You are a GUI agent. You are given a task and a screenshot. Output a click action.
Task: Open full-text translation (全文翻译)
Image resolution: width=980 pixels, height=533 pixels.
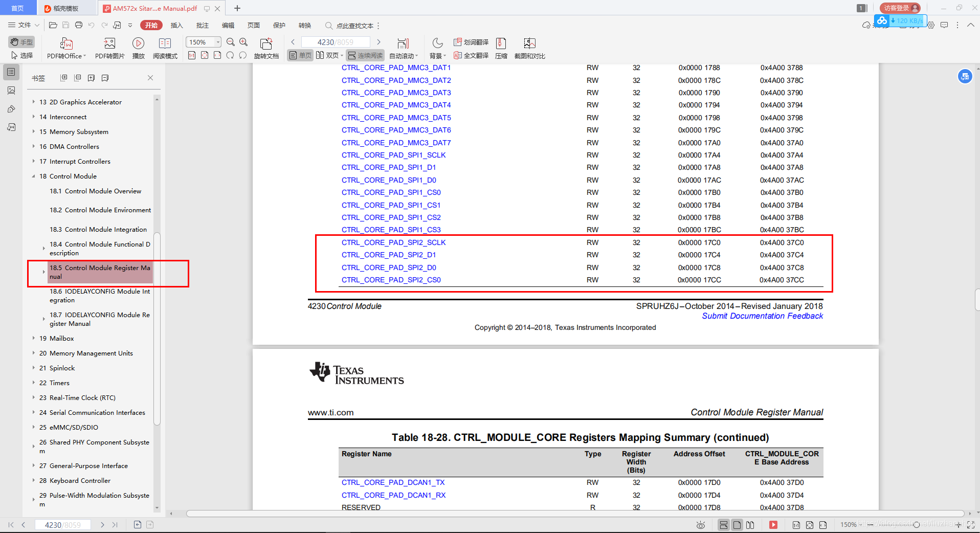471,55
